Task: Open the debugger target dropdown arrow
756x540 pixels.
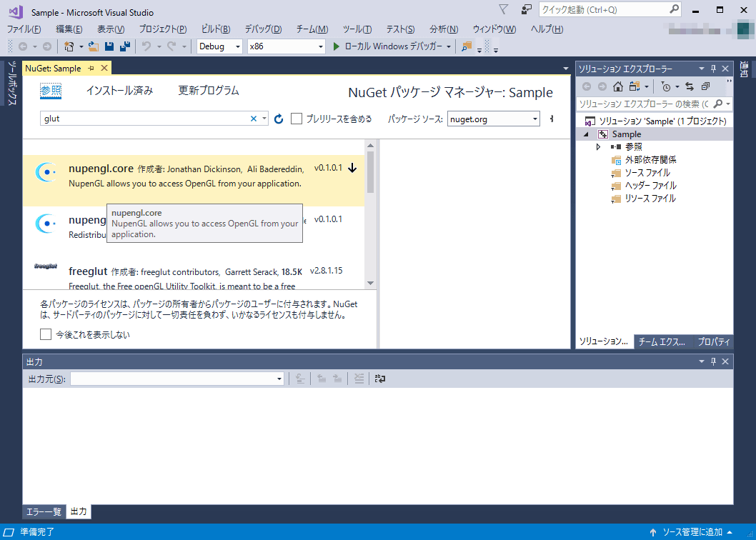Action: tap(449, 46)
